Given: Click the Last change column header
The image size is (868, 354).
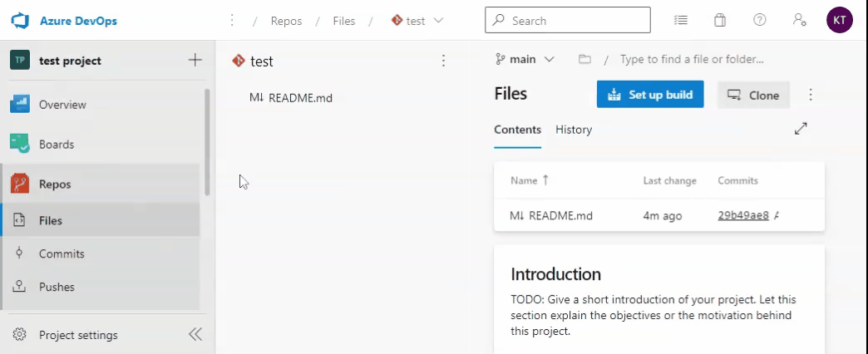Looking at the screenshot, I should pos(670,180).
